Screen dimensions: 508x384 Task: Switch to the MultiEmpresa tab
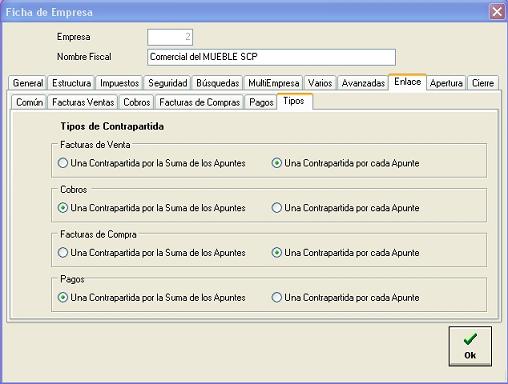274,83
